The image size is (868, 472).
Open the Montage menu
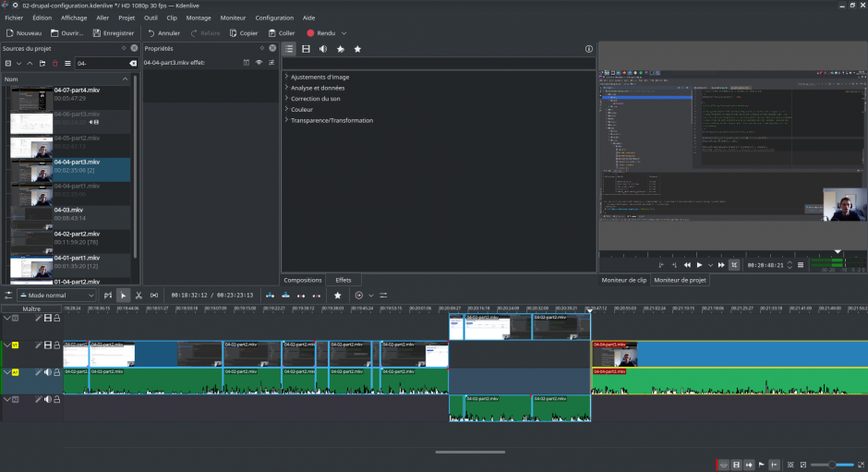click(x=199, y=18)
